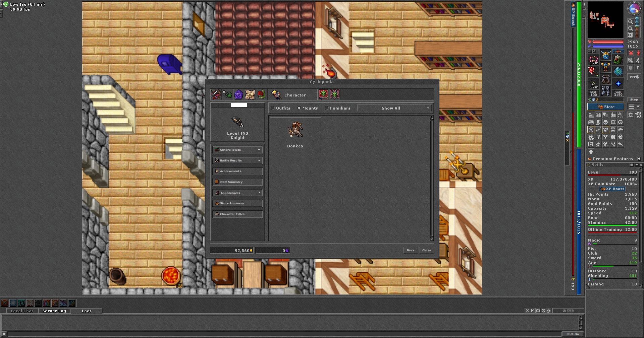This screenshot has height=338, width=644.
Task: Click the green backpack equipment slot
Action: (618, 60)
